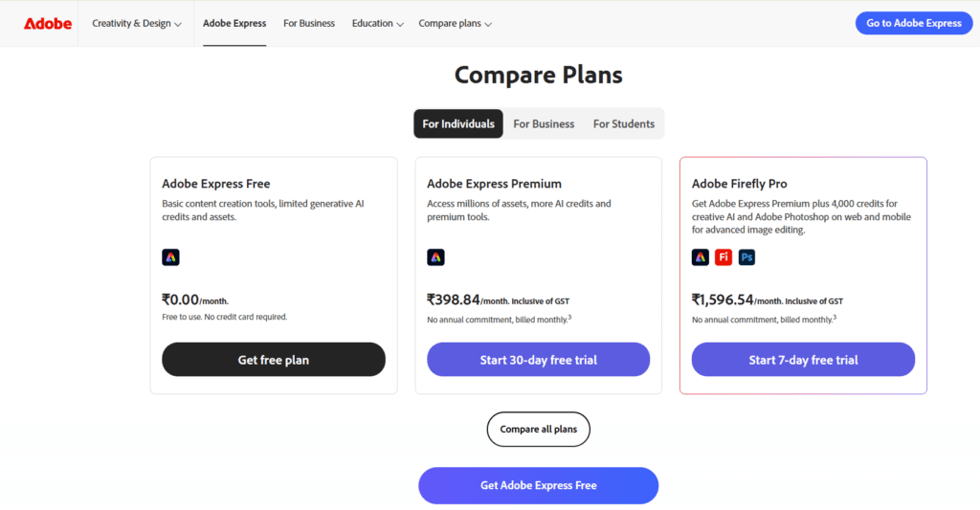This screenshot has width=980, height=510.
Task: Open Adobe Express nav tab
Action: 234,23
